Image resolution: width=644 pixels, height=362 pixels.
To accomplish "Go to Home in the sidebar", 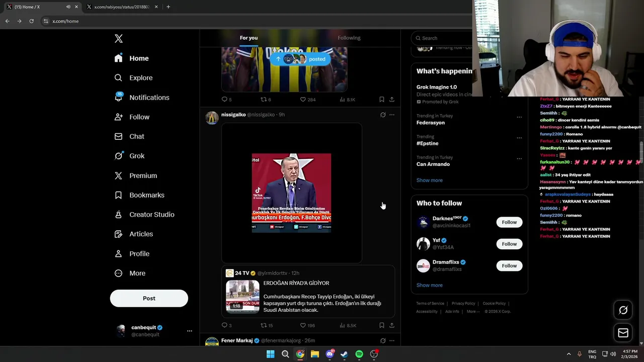I will (131, 58).
